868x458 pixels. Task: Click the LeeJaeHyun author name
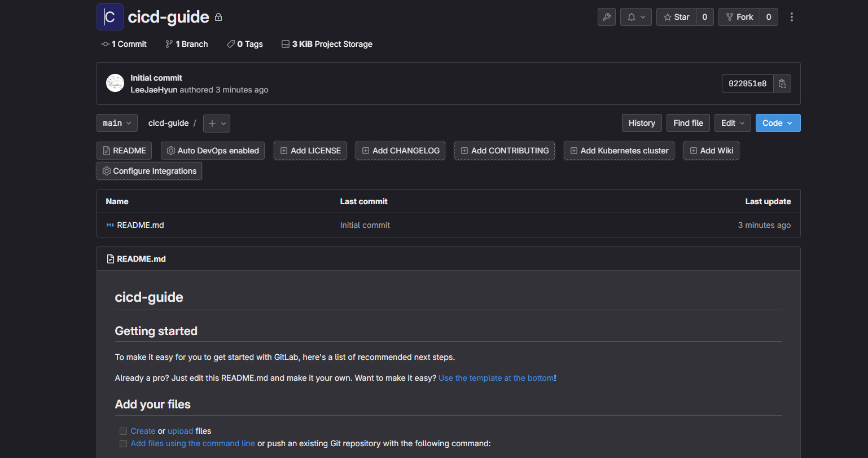(154, 90)
